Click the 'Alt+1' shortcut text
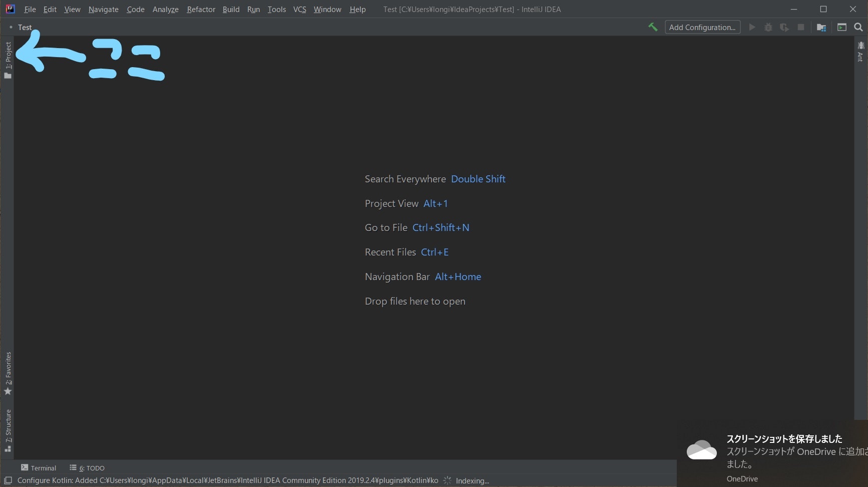This screenshot has width=868, height=487. click(436, 203)
